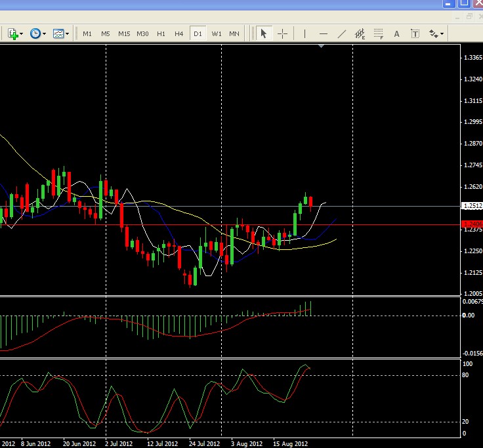Pick the equidistant channel tool

[360, 33]
